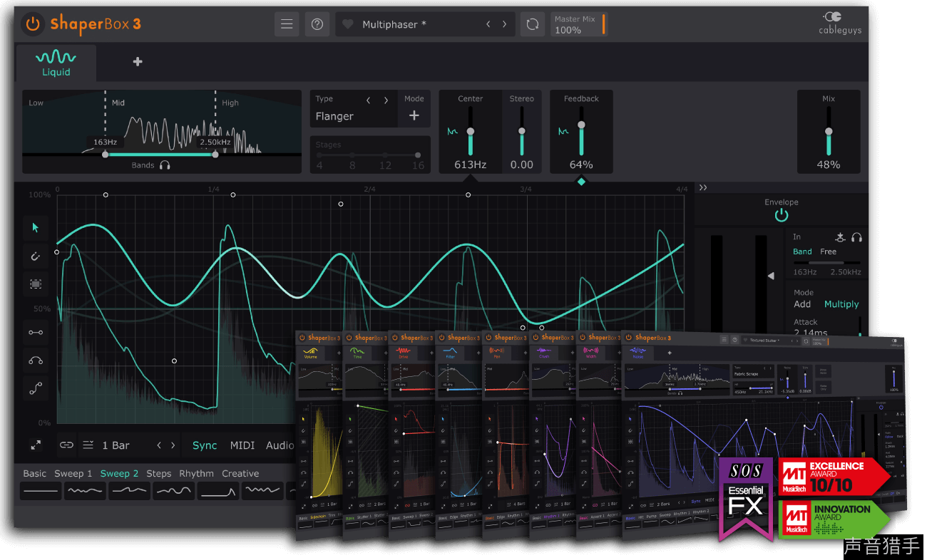Screen dimensions: 927x560
Task: Click the Feedback slider knob
Action: [581, 125]
